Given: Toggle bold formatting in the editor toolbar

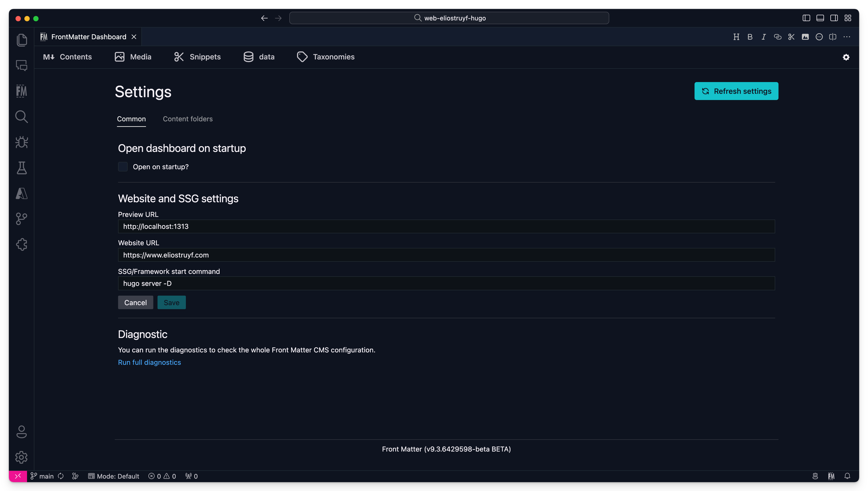Looking at the screenshot, I should 750,37.
